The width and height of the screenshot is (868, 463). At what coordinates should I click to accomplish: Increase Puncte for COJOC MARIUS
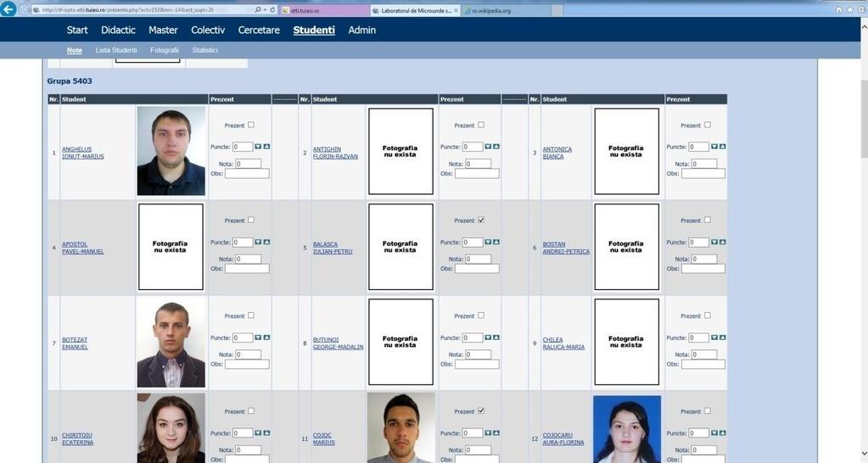pyautogui.click(x=496, y=433)
